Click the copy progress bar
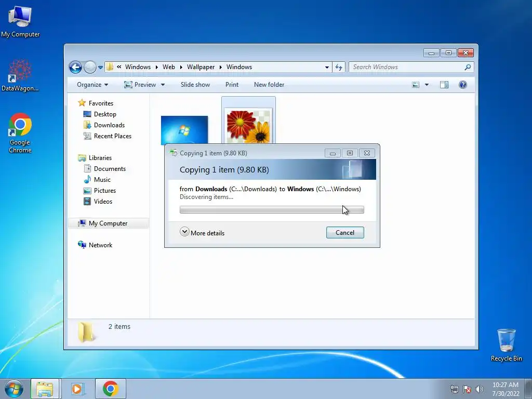Screen dimensions: 532x399 click(x=272, y=210)
